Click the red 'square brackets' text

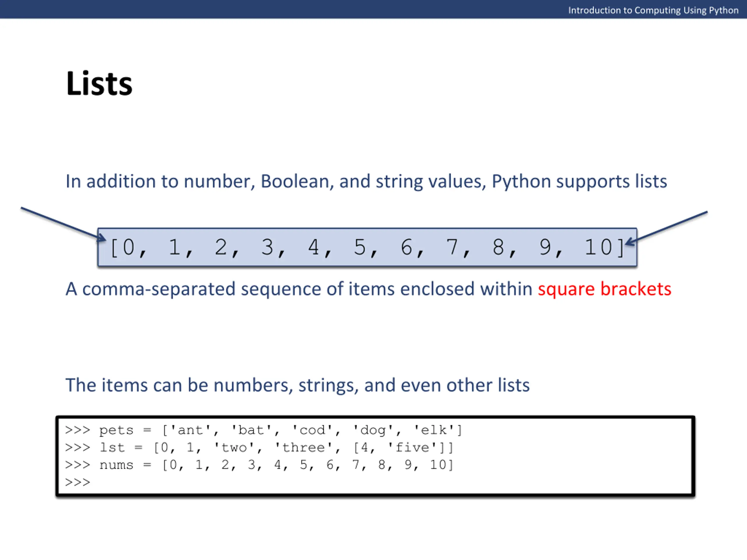(x=605, y=289)
